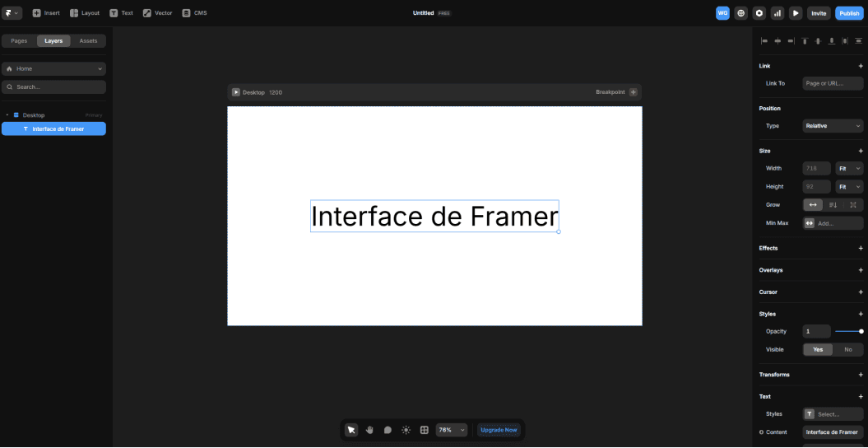Click the Opacity slider handle
Image resolution: width=868 pixels, height=448 pixels.
861,331
